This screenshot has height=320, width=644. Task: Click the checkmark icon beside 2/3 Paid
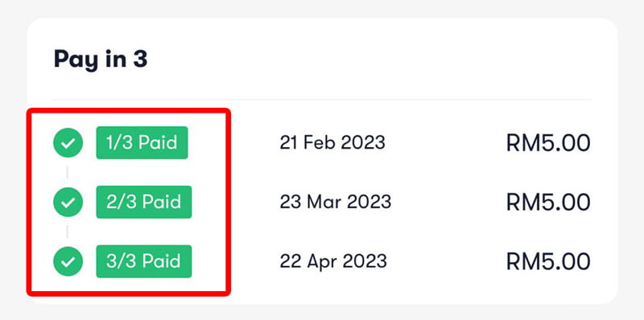68,202
